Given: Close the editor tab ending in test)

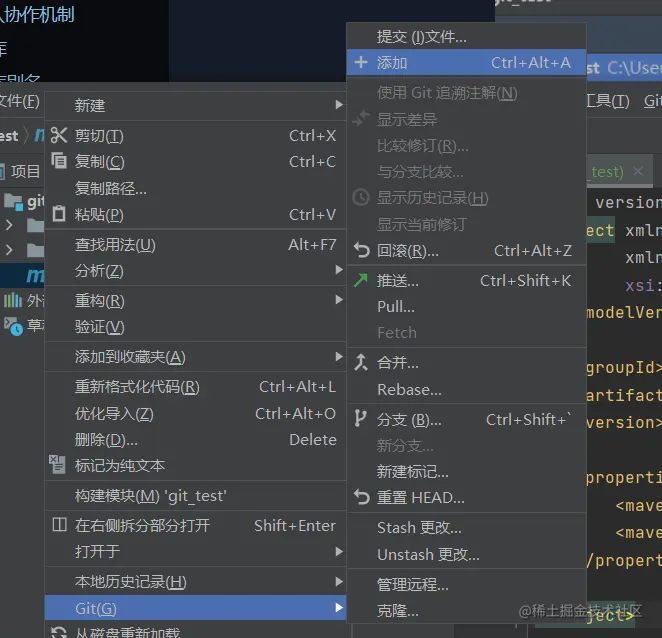Looking at the screenshot, I should [x=638, y=171].
